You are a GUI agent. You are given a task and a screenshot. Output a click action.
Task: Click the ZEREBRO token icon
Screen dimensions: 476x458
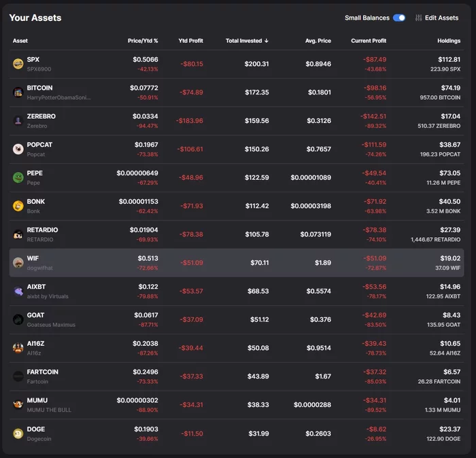(x=18, y=120)
